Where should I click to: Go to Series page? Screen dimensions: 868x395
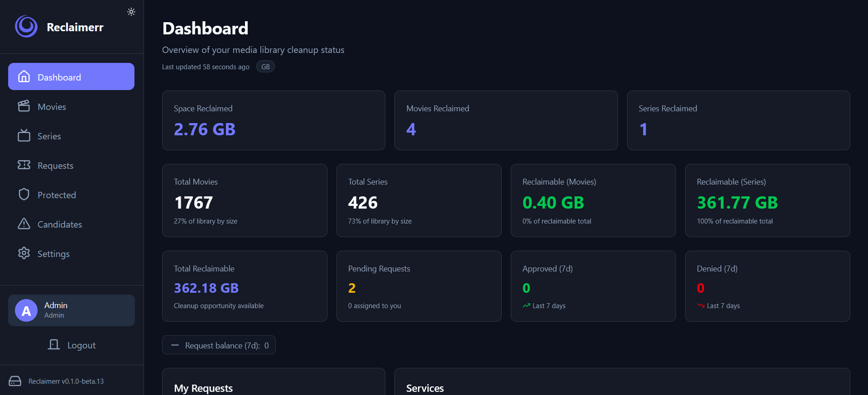point(71,136)
